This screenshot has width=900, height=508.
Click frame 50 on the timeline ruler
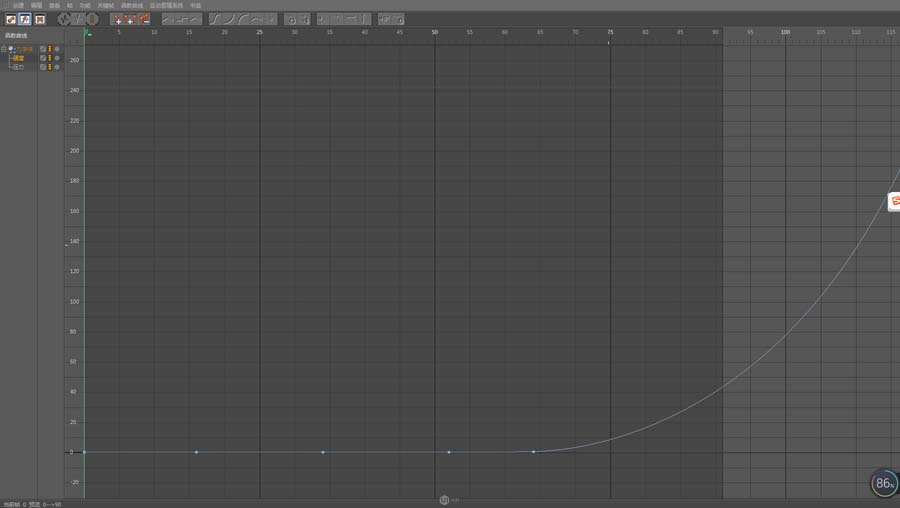(x=435, y=32)
